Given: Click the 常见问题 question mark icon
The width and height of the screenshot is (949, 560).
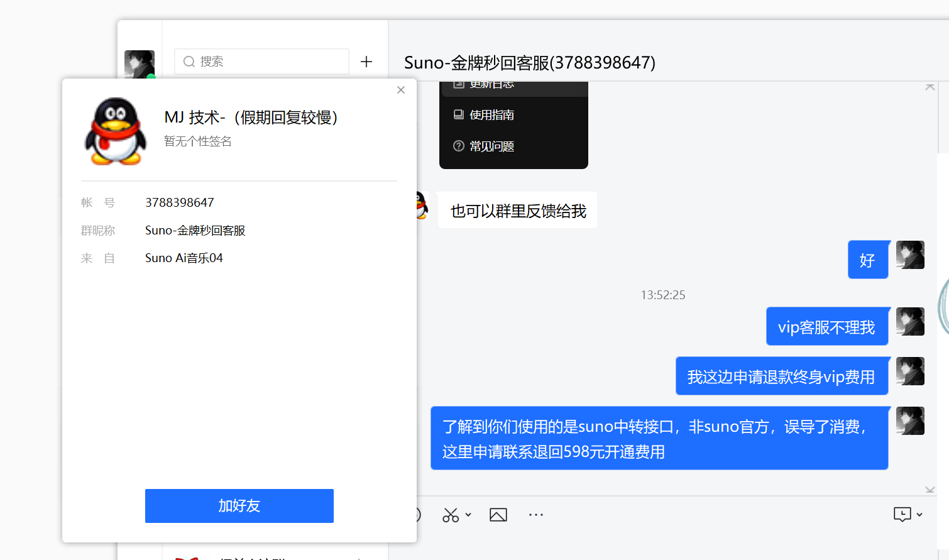Looking at the screenshot, I should pyautogui.click(x=459, y=146).
